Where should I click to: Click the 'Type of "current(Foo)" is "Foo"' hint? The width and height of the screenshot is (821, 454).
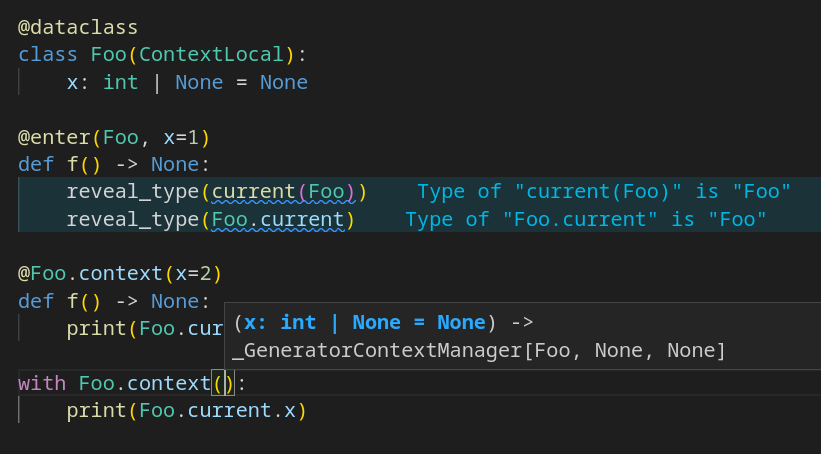point(604,191)
